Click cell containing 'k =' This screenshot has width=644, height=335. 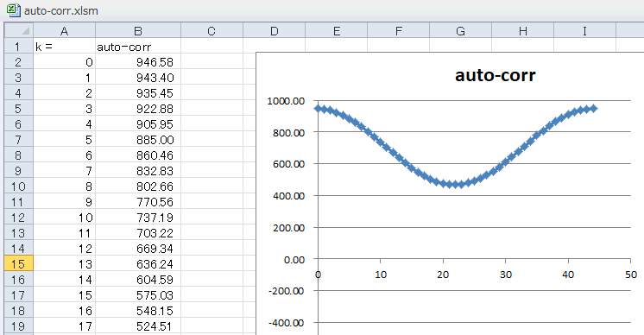64,47
